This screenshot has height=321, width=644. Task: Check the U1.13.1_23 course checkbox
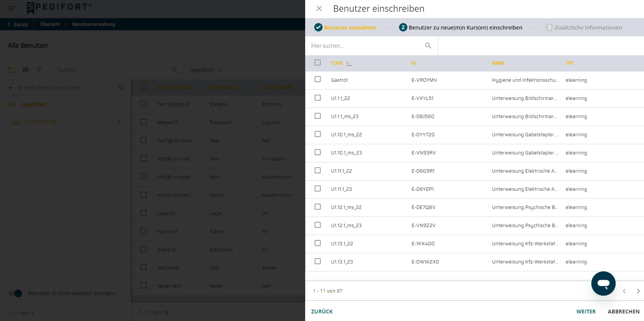coord(318,261)
